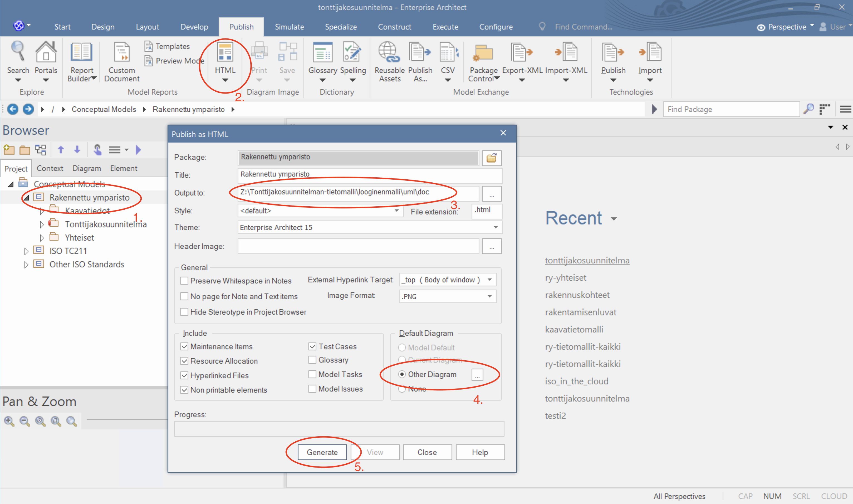
Task: Click Output to path input field
Action: [x=357, y=193]
